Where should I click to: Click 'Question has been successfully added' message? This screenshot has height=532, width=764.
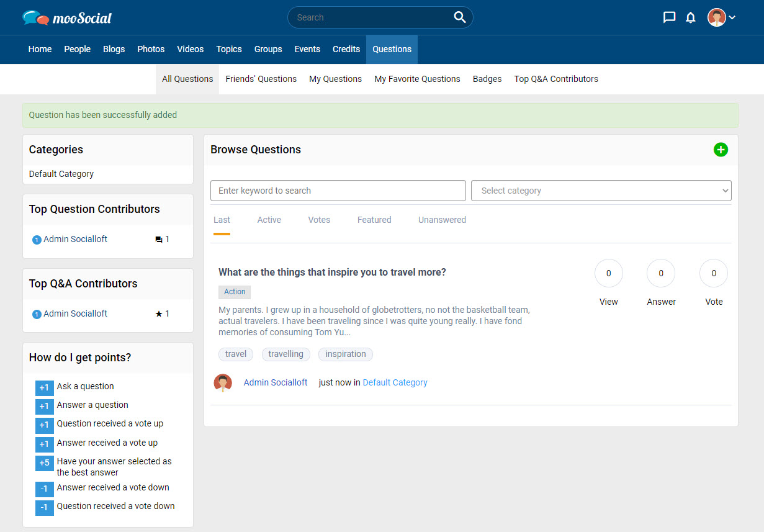coord(103,115)
